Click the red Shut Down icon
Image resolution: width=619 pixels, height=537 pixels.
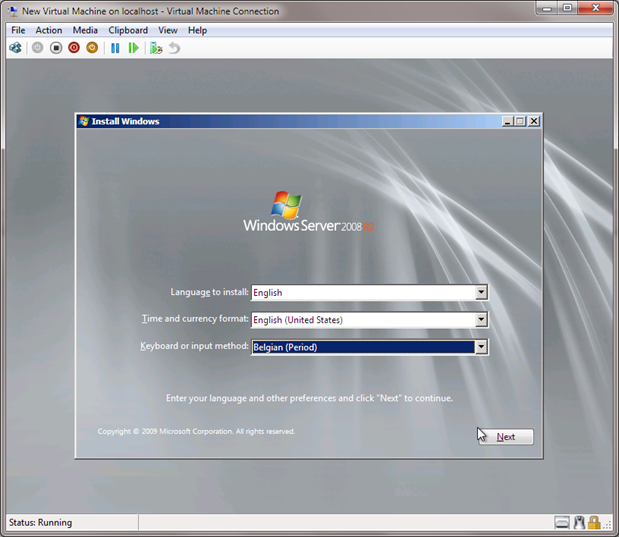pos(74,48)
